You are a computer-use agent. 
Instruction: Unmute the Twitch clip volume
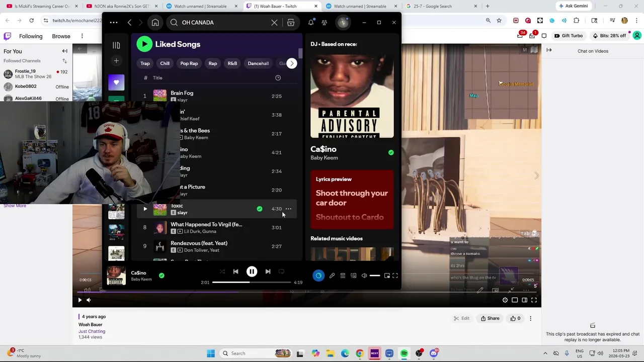click(89, 300)
